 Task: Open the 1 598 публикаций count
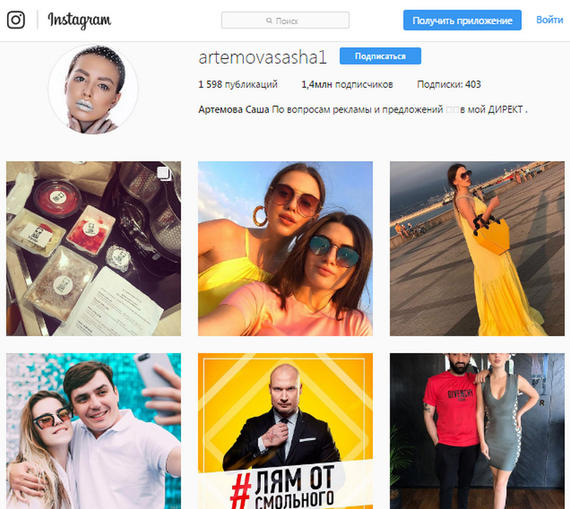pos(238,84)
